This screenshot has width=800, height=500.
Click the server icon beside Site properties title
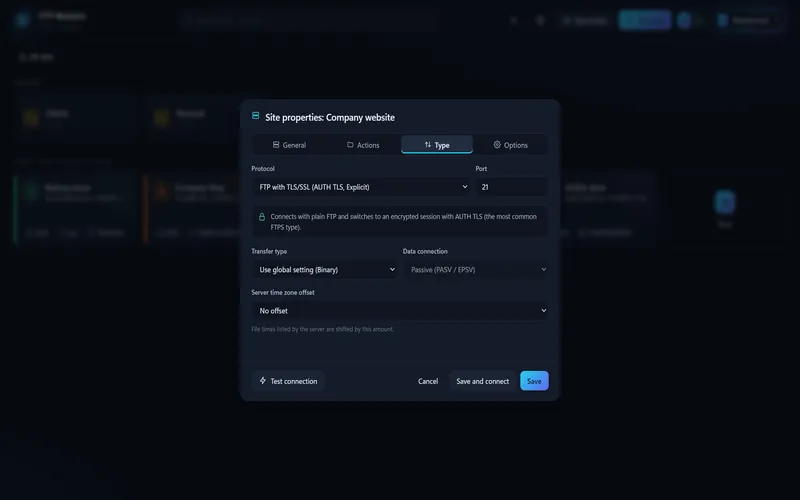[x=256, y=116]
